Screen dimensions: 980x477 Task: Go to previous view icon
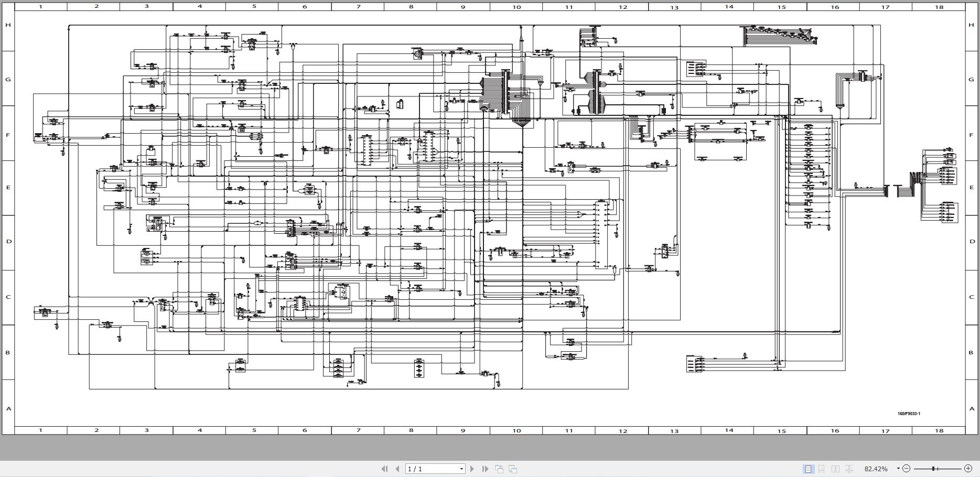499,469
